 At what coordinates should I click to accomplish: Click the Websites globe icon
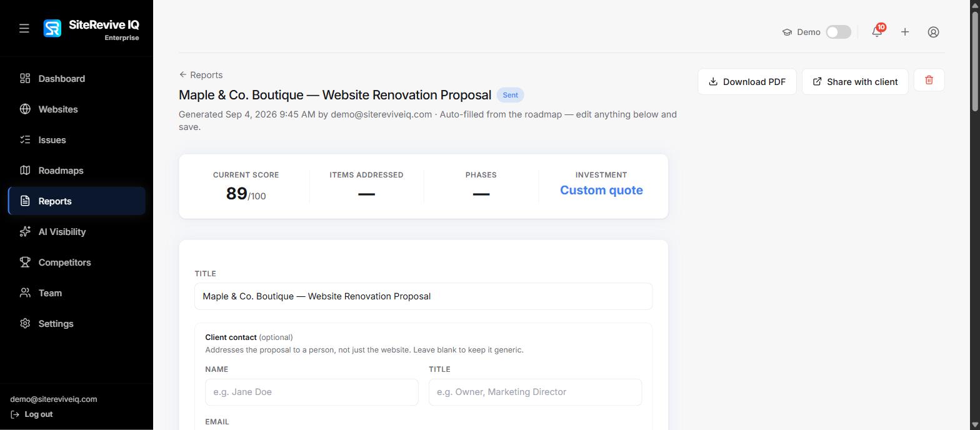[x=25, y=109]
